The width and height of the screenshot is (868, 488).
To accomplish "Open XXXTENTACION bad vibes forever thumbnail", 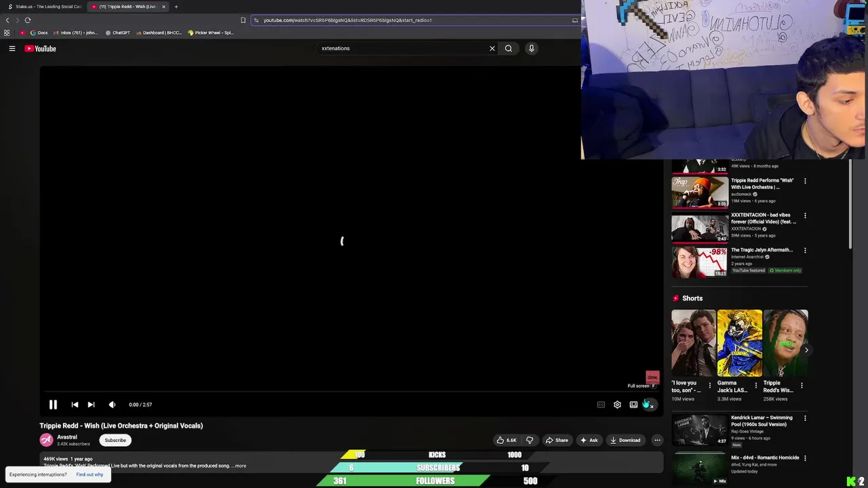I will pos(700,226).
